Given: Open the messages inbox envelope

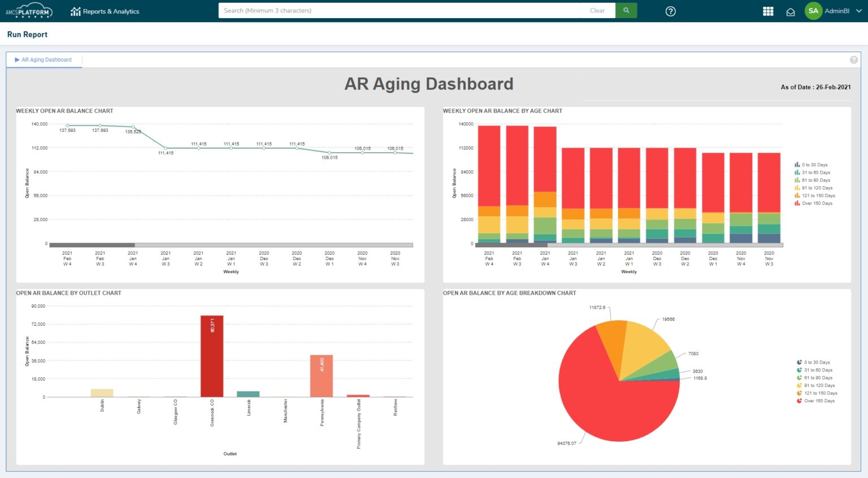Looking at the screenshot, I should tap(791, 11).
